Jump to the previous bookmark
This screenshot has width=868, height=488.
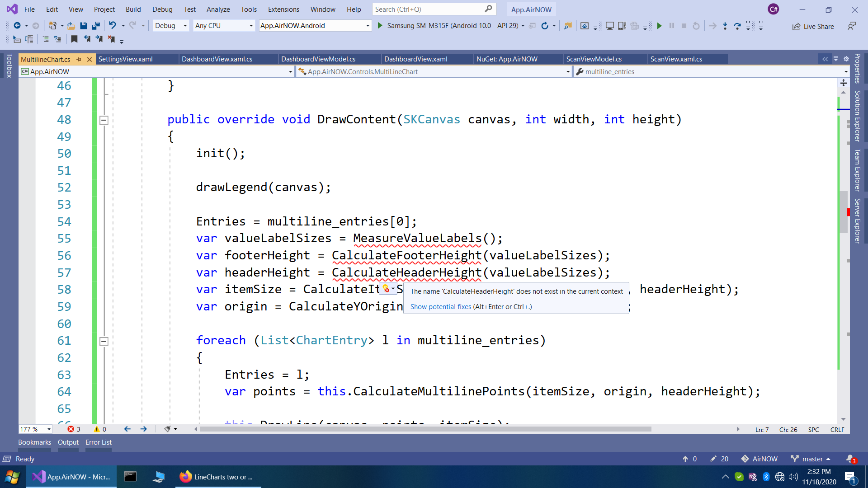pyautogui.click(x=87, y=39)
